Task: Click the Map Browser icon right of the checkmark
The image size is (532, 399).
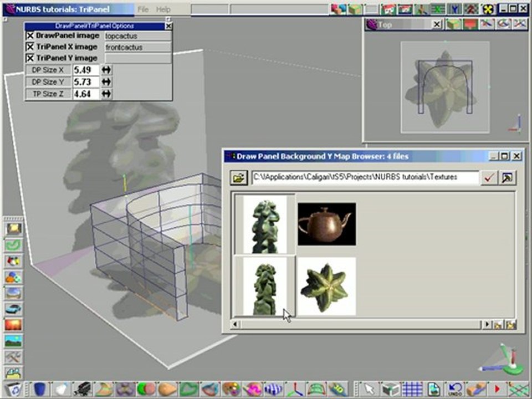Action: pyautogui.click(x=507, y=177)
